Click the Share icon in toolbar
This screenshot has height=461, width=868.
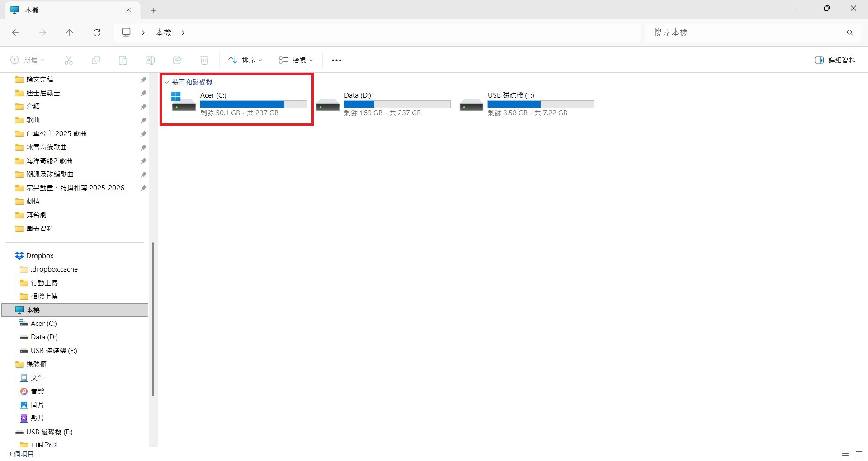click(177, 60)
